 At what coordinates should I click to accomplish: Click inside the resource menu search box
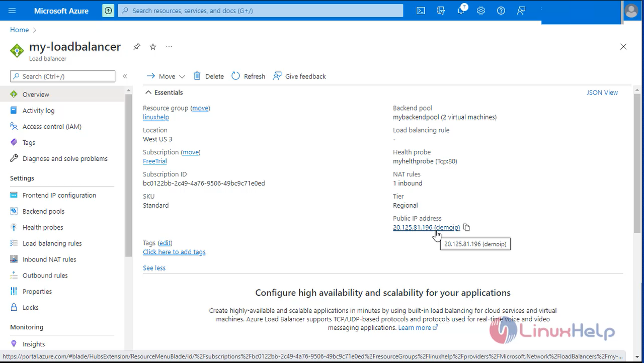[62, 76]
